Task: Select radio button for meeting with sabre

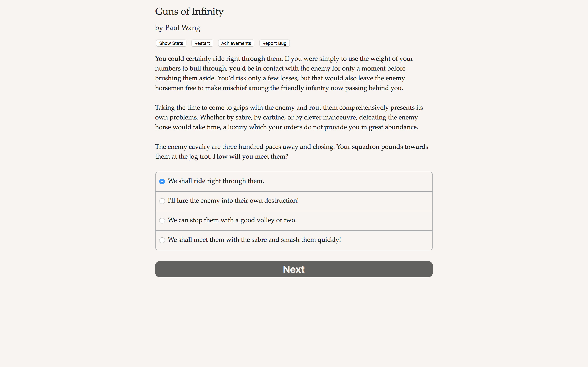Action: coord(162,240)
